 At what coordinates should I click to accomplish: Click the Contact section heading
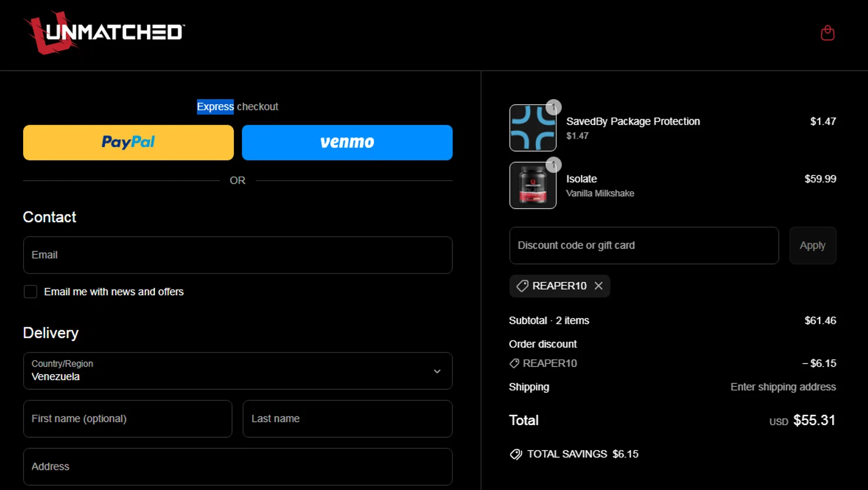50,217
